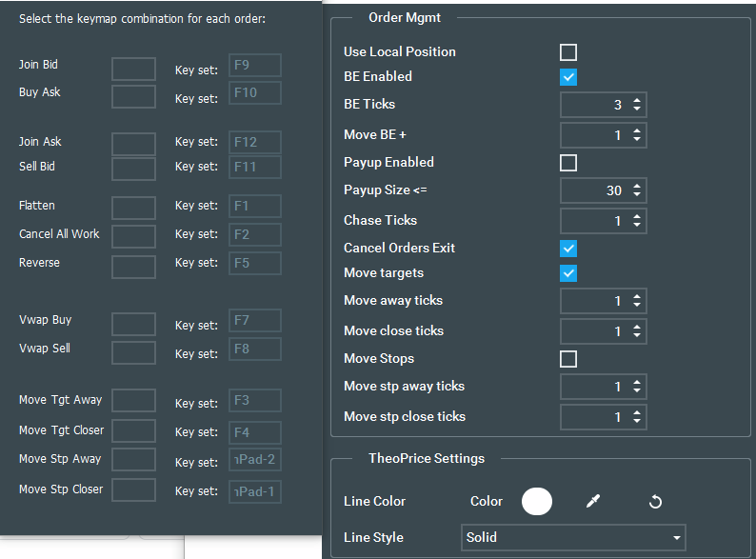Uncheck the BE Enabled checkbox
Image resolution: width=756 pixels, height=559 pixels.
click(x=568, y=77)
